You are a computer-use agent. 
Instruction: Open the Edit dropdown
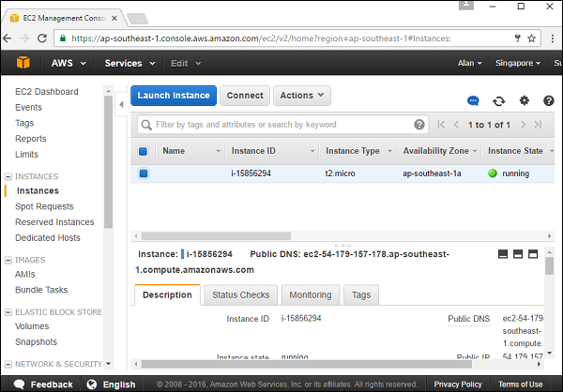pos(186,63)
